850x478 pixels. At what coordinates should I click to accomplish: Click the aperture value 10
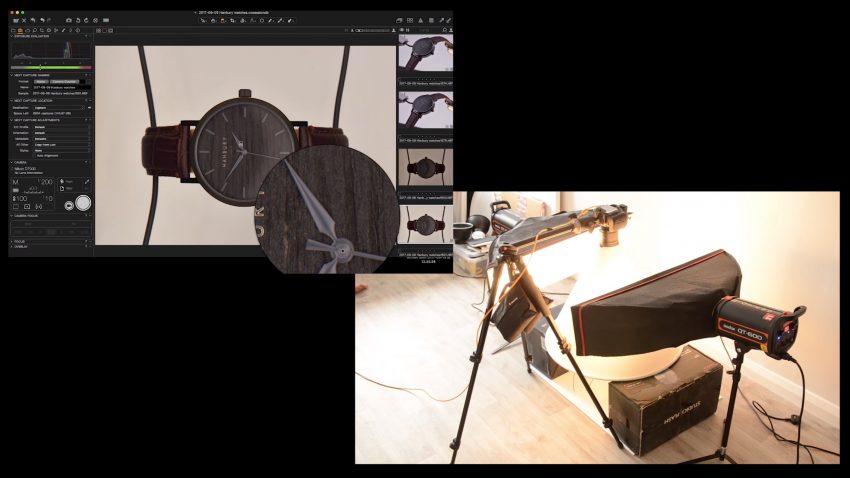pos(49,198)
